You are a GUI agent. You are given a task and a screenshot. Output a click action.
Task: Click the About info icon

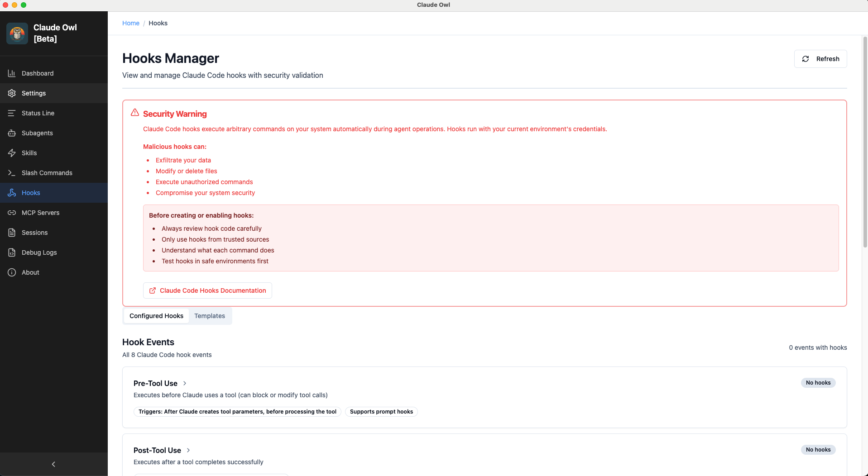click(x=12, y=272)
